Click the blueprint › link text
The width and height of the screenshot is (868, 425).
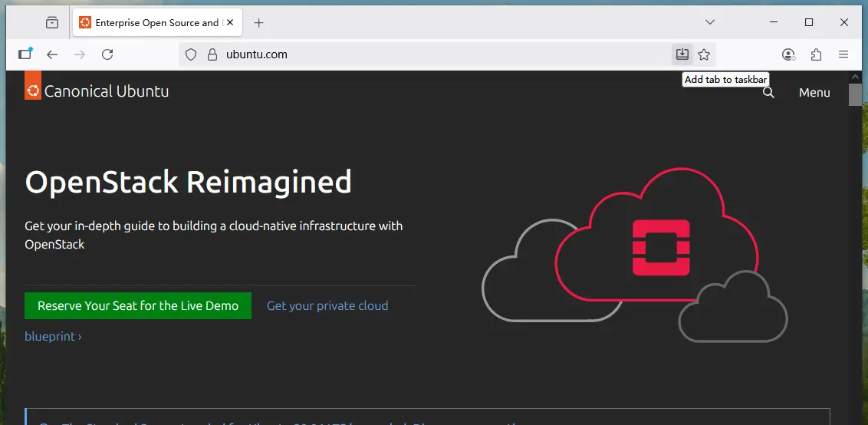tap(53, 336)
